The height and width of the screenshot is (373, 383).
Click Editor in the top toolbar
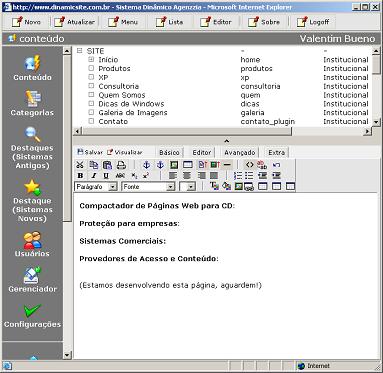[x=215, y=22]
